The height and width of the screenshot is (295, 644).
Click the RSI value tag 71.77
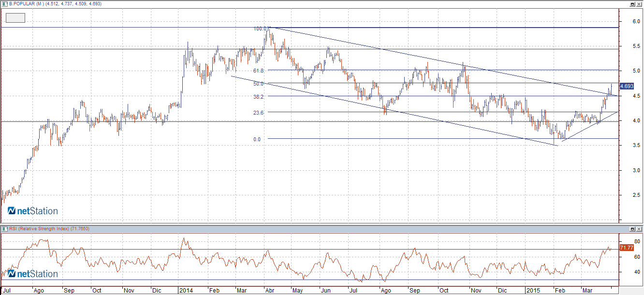[627, 248]
